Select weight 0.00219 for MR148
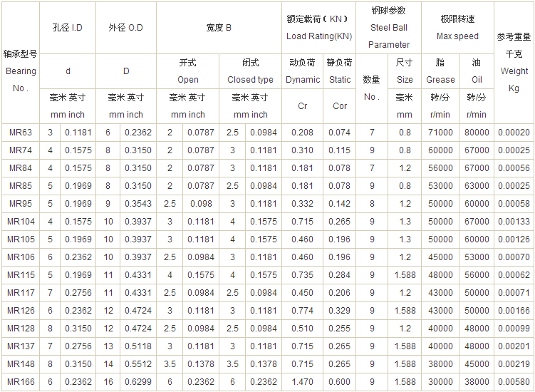The width and height of the screenshot is (535, 392). pyautogui.click(x=514, y=364)
